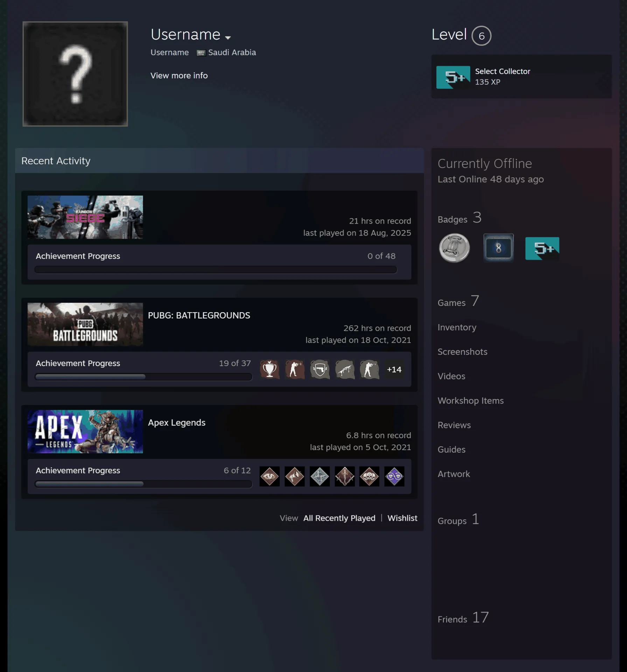Open the PUBG: BATTLEGROUNDS title link

tap(199, 315)
